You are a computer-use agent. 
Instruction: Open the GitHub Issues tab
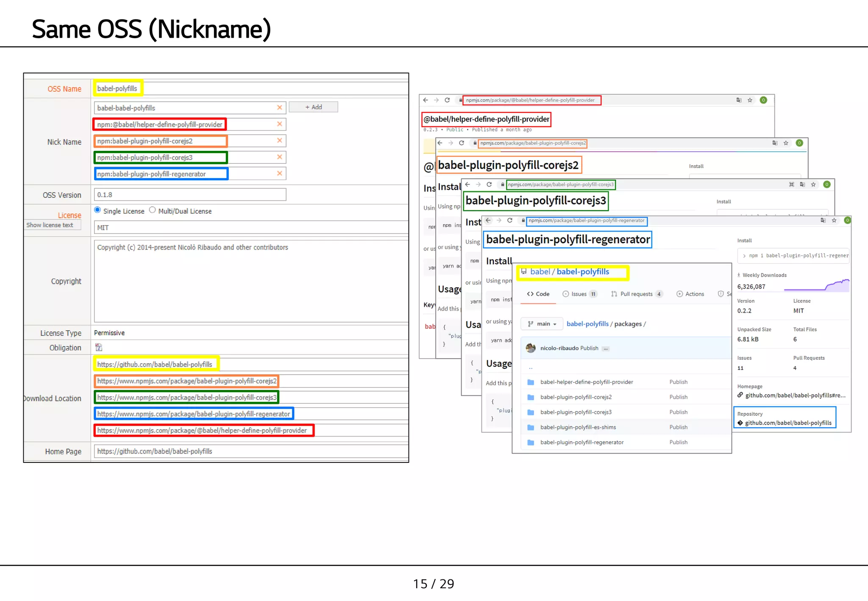pos(579,294)
